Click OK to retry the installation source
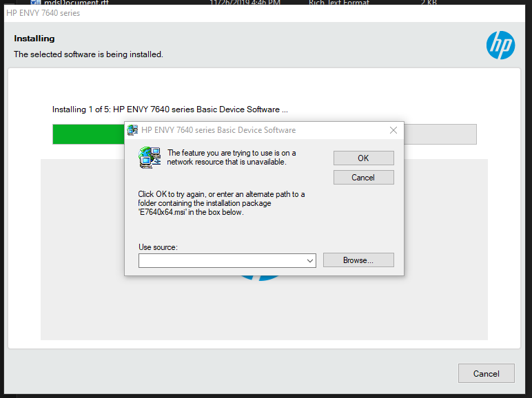532x398 pixels. [x=363, y=158]
